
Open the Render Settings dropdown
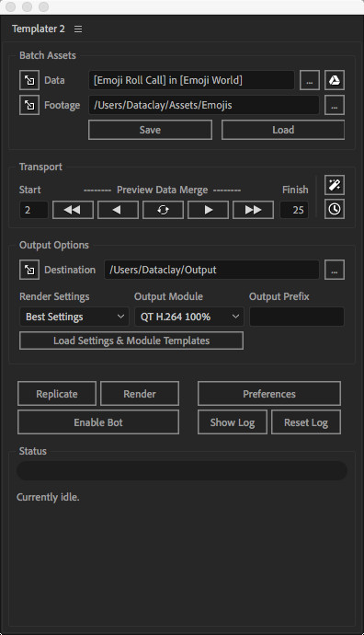74,317
